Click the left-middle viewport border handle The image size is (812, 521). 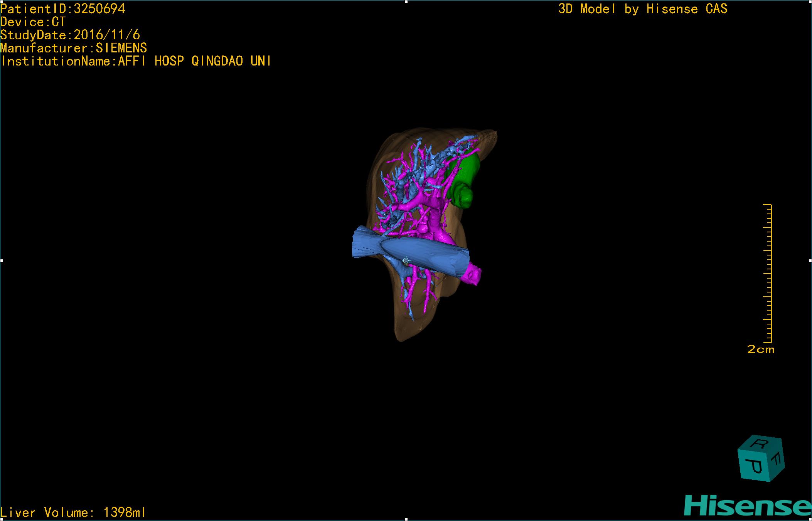pos(2,261)
